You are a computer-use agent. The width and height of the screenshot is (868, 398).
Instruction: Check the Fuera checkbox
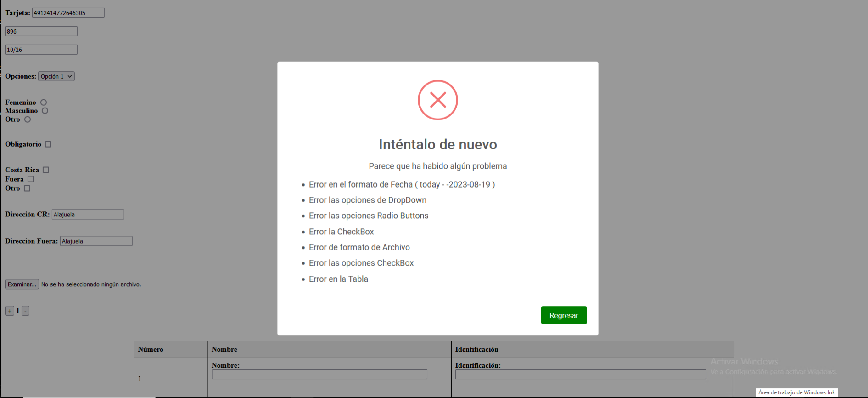click(x=31, y=179)
